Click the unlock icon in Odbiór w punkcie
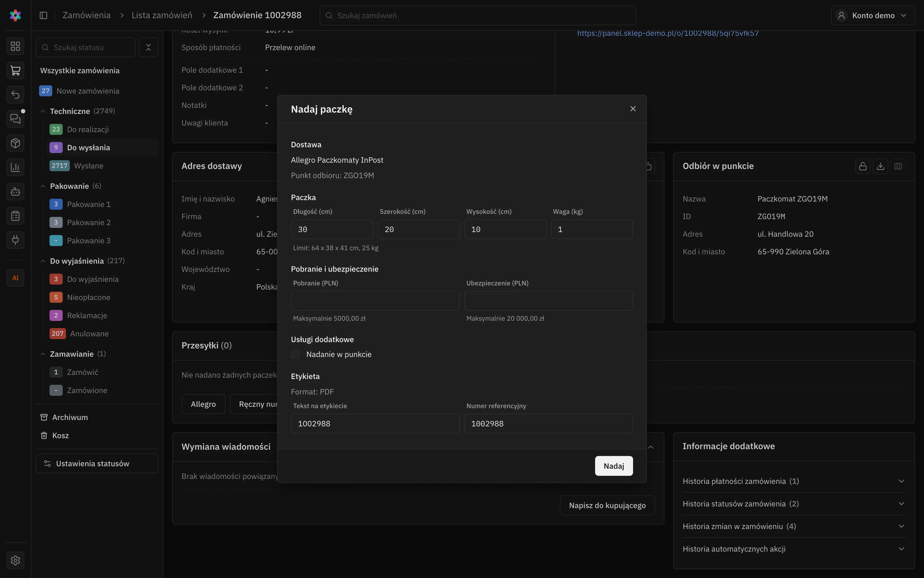 pos(863,166)
